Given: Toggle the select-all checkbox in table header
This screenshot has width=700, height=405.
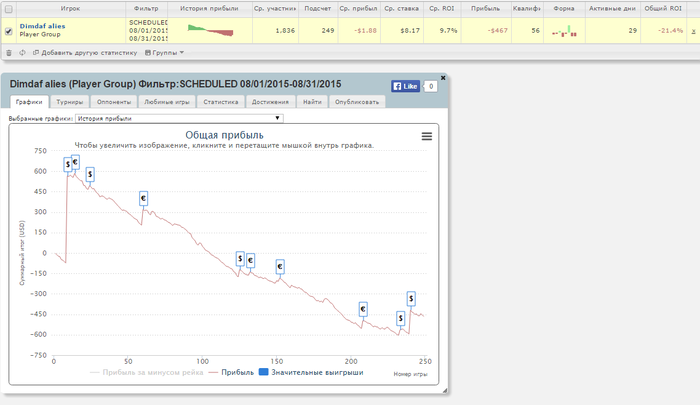Looking at the screenshot, I should tap(8, 9).
